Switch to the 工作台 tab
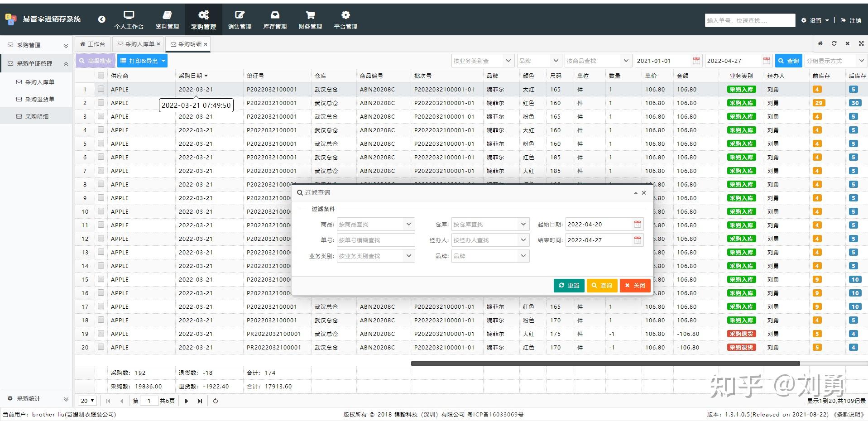868x421 pixels. (x=92, y=43)
